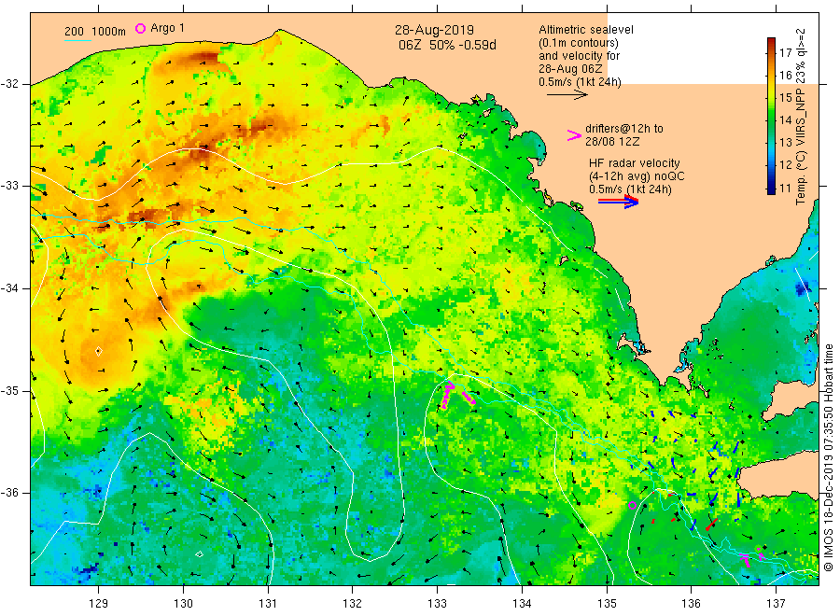Click the '15' color bar tick label

pos(785,97)
